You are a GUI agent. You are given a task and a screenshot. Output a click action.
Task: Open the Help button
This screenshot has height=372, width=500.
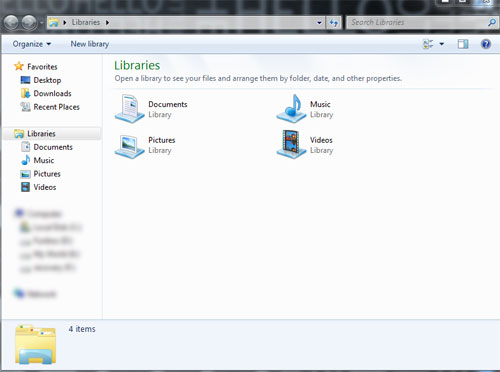[x=486, y=44]
